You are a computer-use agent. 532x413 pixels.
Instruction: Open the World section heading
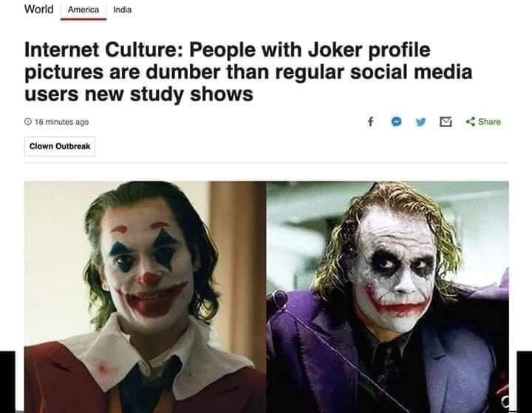pos(38,10)
